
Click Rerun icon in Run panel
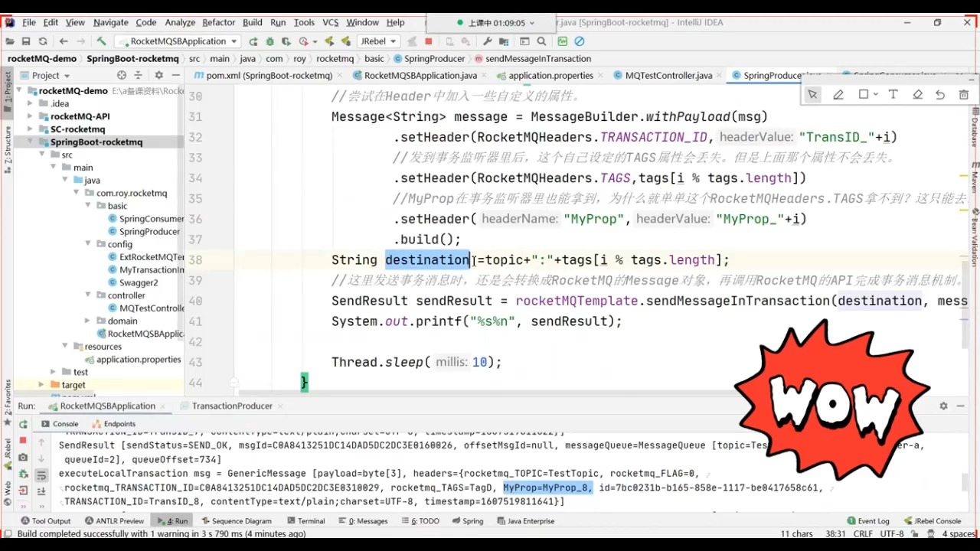tap(23, 424)
